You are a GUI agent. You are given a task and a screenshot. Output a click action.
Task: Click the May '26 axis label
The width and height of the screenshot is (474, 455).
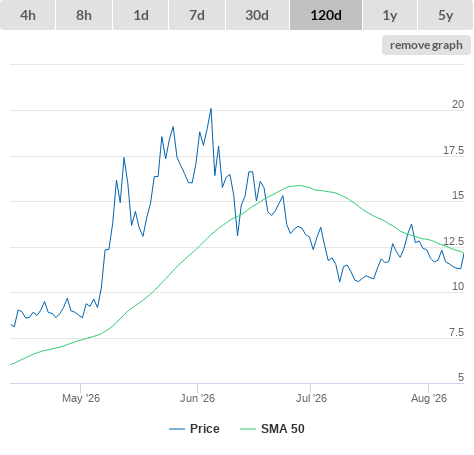[81, 398]
